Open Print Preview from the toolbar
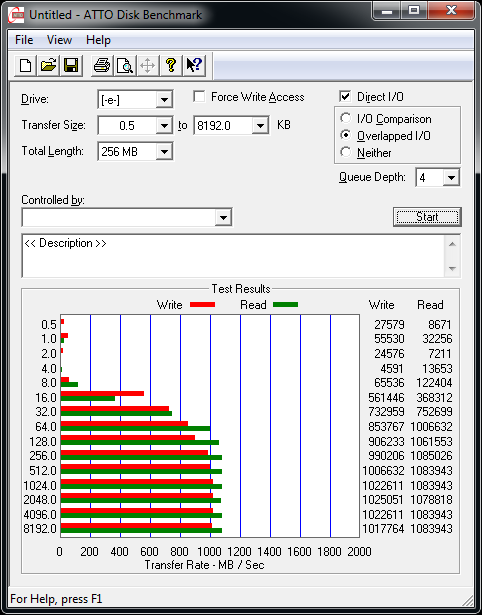482x615 pixels. pos(125,65)
